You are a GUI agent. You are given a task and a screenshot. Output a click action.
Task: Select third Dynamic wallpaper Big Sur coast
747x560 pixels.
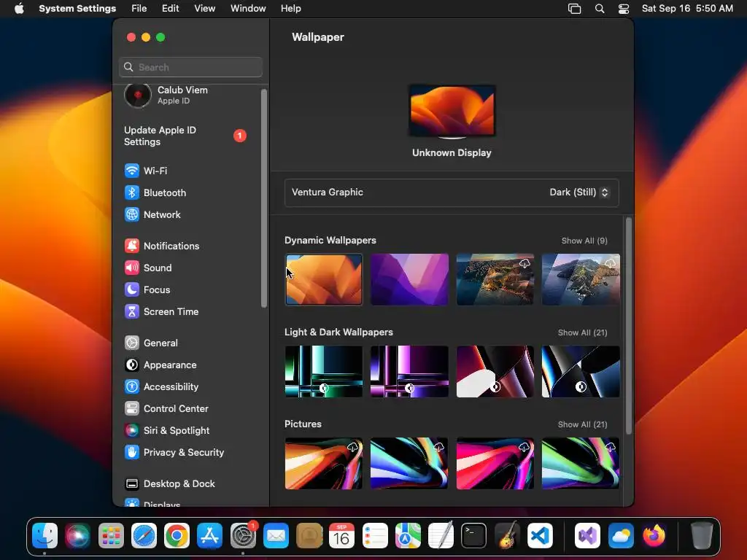pos(495,279)
